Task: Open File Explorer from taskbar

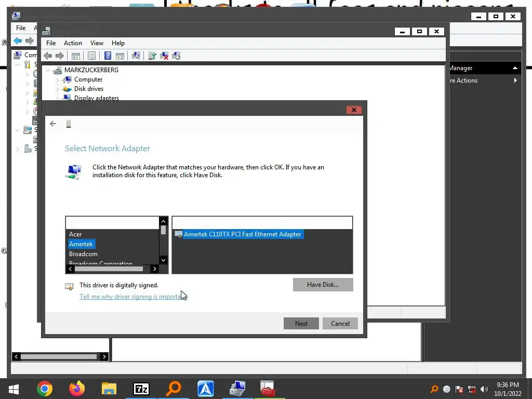Action: click(x=109, y=389)
